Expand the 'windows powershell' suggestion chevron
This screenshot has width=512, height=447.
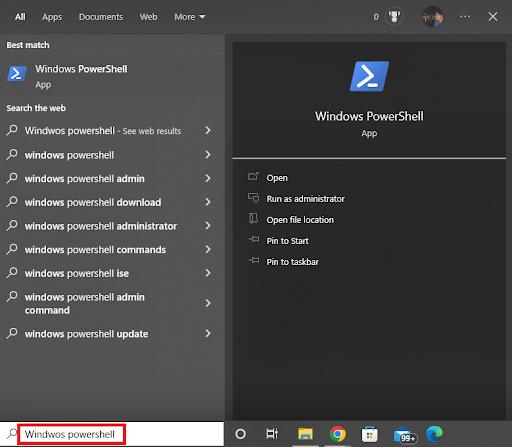[x=208, y=154]
